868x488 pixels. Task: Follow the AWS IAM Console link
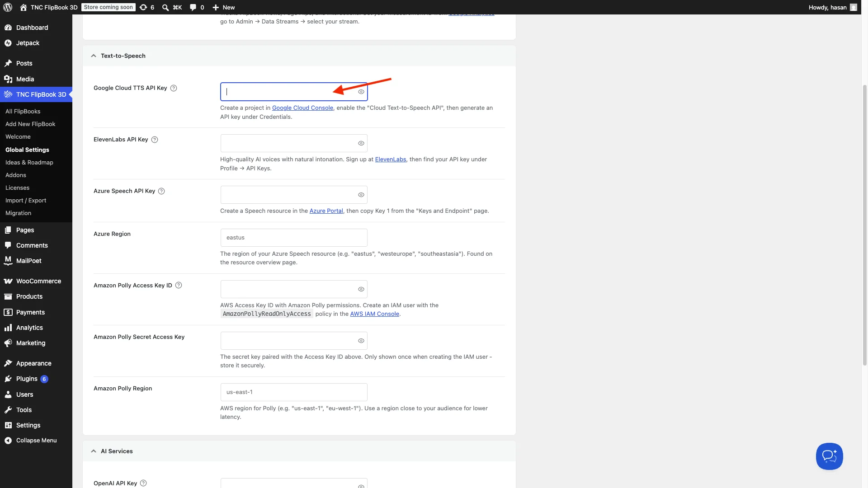[x=375, y=314]
